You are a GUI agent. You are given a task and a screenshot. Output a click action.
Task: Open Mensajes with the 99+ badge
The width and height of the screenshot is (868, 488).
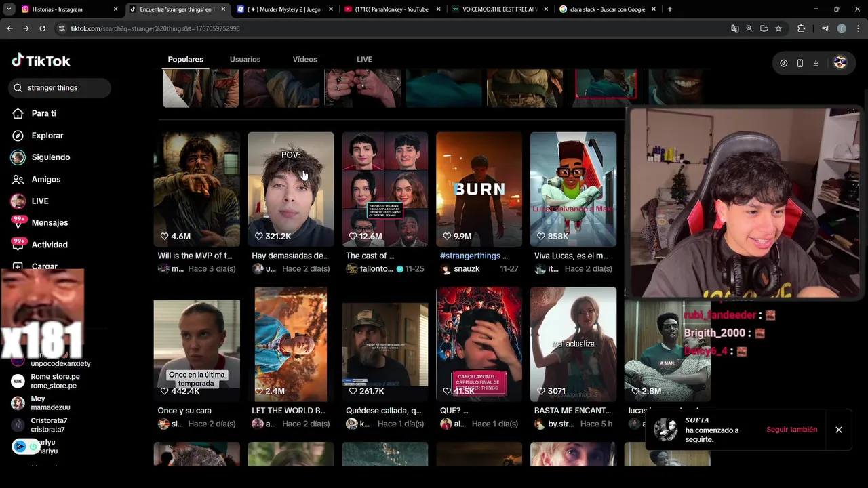tap(40, 223)
